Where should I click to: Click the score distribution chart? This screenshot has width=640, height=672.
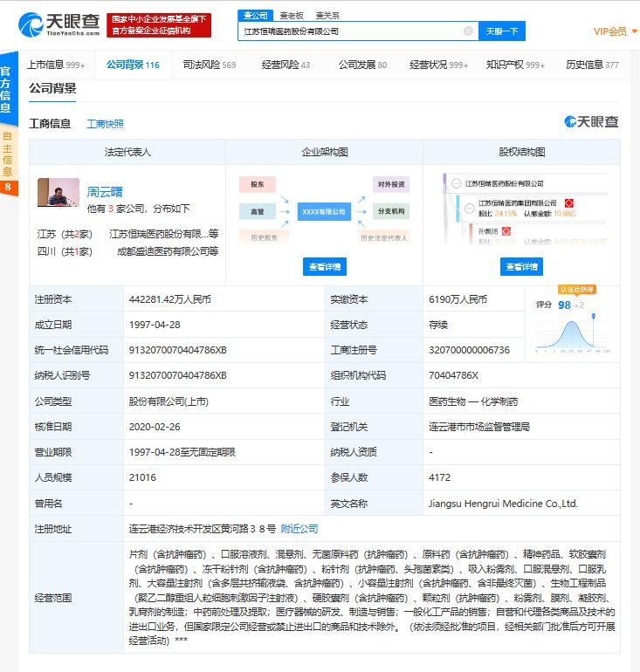point(572,335)
